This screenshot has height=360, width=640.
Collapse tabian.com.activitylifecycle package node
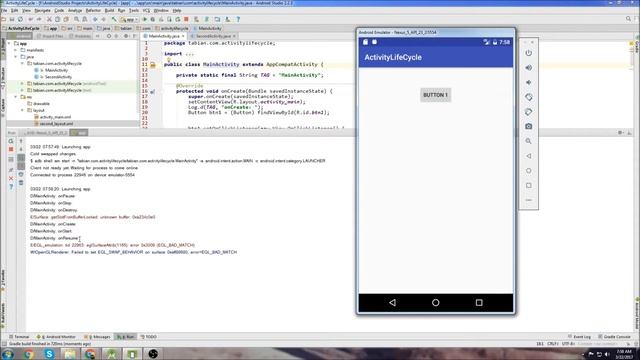click(x=22, y=64)
